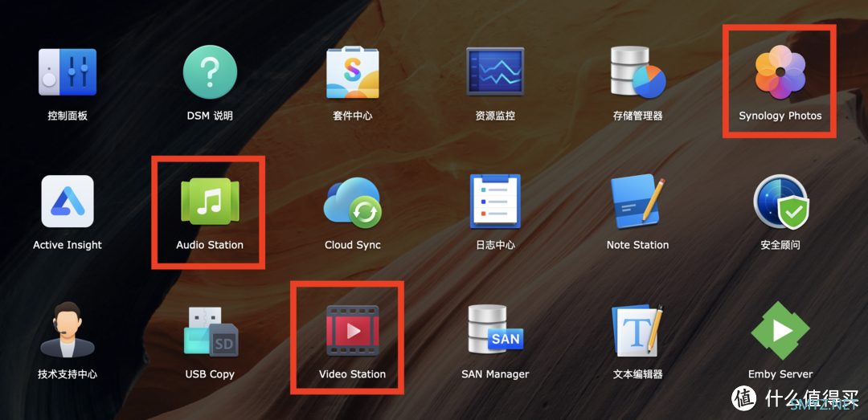Open 套件中心 package center

click(352, 73)
